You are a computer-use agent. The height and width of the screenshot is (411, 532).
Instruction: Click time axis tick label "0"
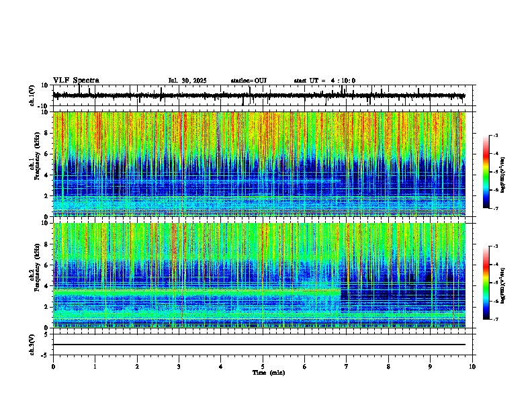click(53, 367)
